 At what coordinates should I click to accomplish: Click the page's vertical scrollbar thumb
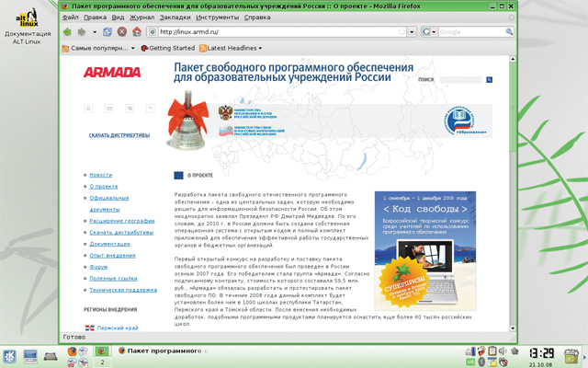(513, 107)
